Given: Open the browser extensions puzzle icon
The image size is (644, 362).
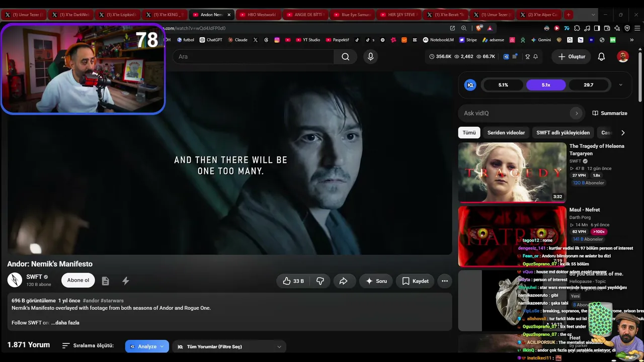Looking at the screenshot, I should [x=577, y=28].
